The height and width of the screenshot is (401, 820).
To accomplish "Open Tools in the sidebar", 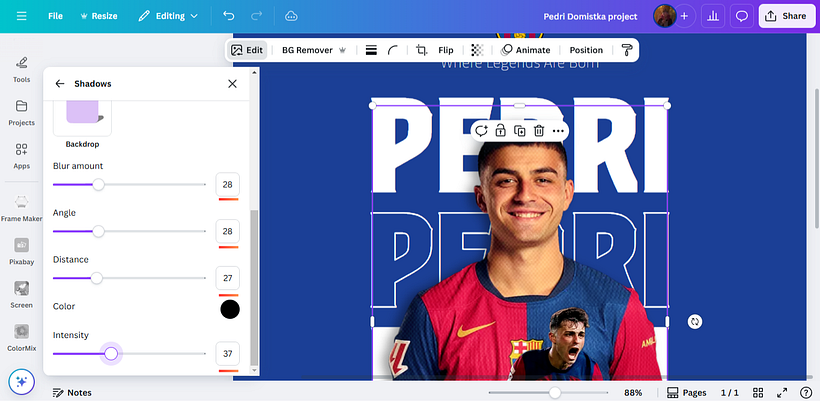I will click(21, 70).
